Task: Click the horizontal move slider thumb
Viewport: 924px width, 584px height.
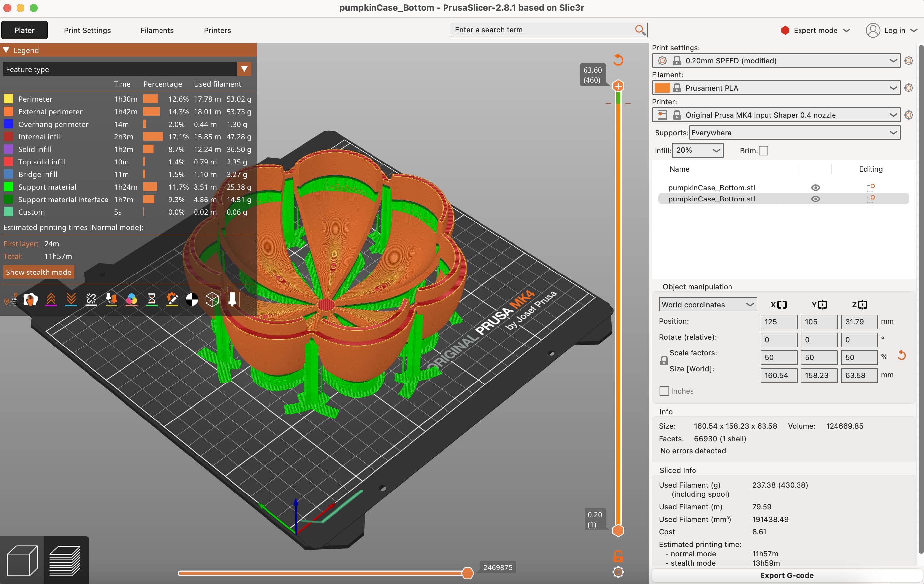Action: 467,573
